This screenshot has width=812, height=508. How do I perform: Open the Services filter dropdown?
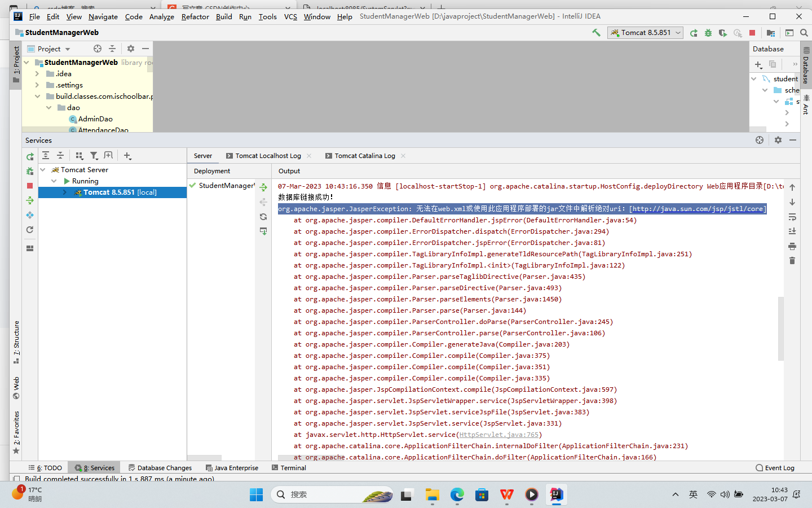click(x=94, y=156)
